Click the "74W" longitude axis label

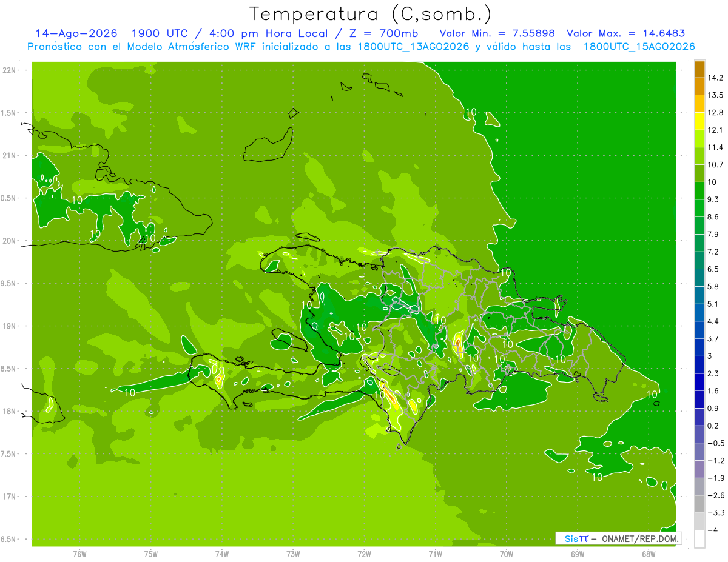[222, 554]
